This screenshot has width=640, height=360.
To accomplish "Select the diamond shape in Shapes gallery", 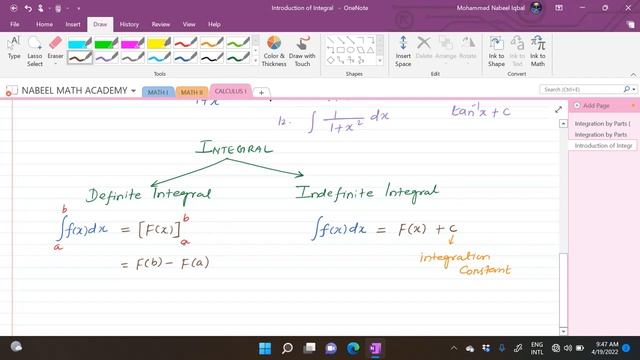I will [x=331, y=60].
